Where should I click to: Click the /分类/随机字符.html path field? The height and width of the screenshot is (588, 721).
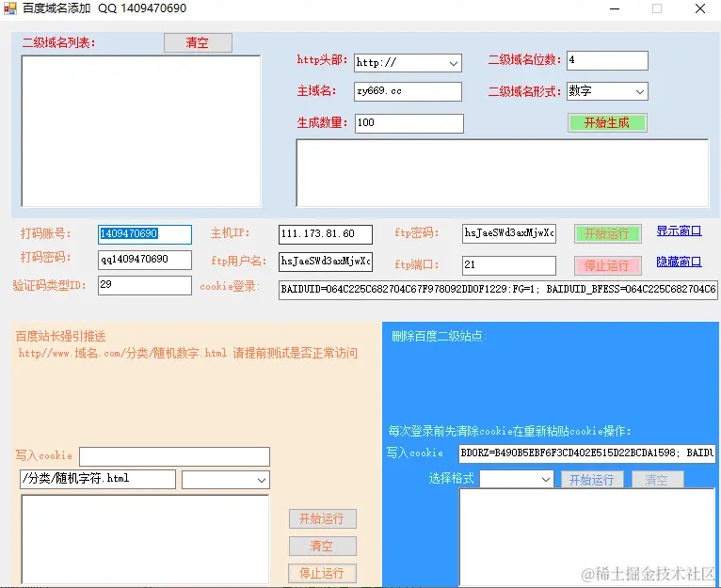point(98,479)
